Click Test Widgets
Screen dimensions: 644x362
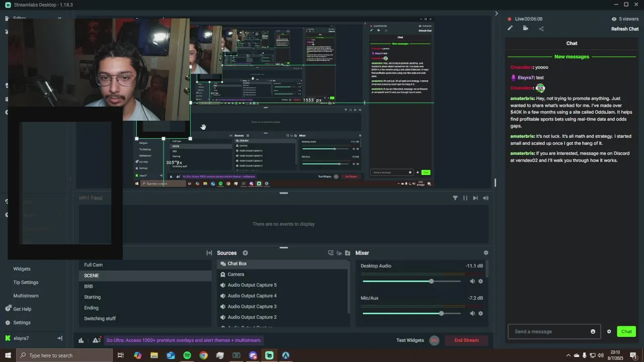(410, 340)
